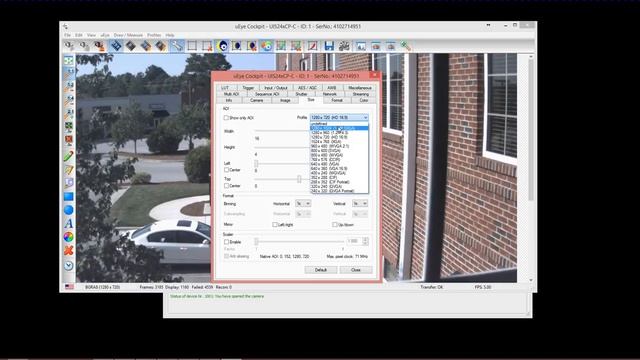Click the green magnifier icon in toolbar

click(405, 46)
